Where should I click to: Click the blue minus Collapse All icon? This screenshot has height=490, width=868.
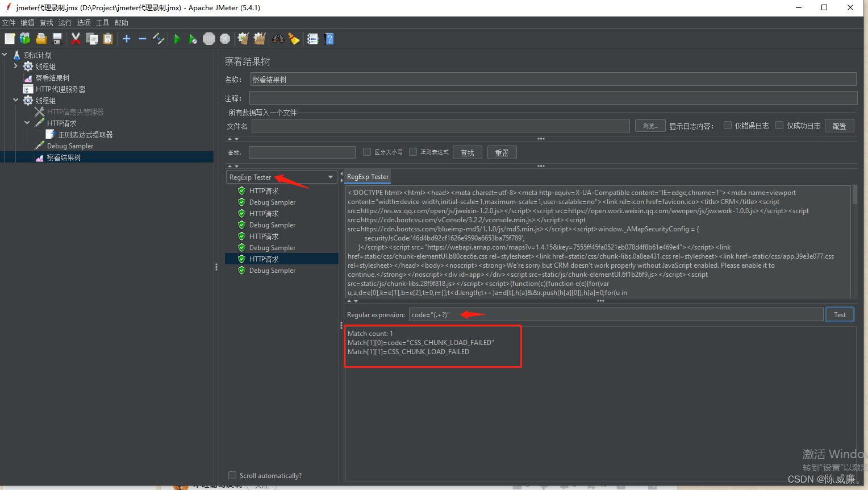click(143, 39)
